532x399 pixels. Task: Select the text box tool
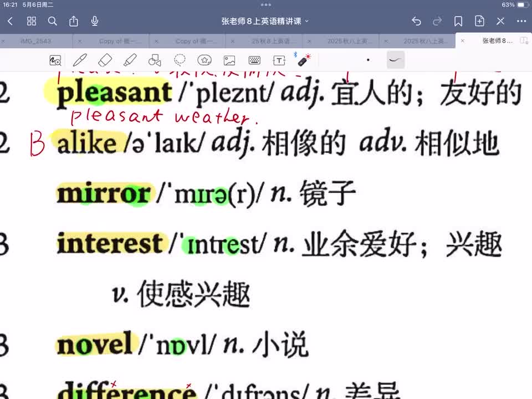coord(279,60)
